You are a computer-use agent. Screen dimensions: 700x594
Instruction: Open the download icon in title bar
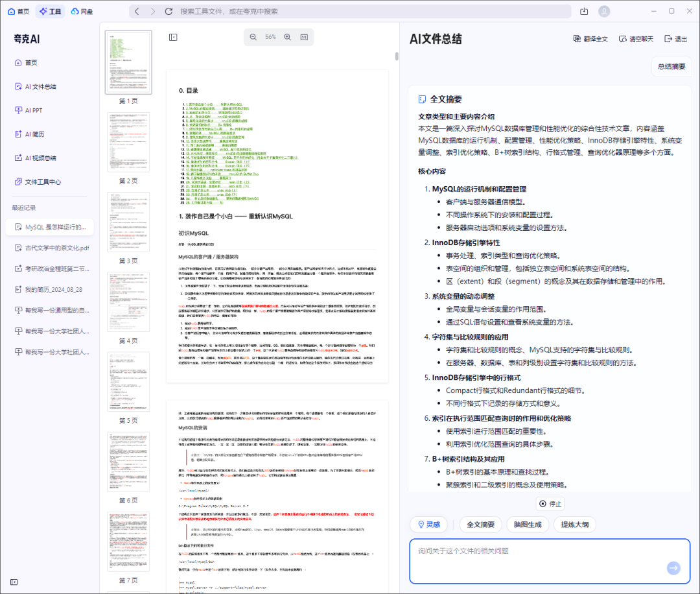pos(584,12)
